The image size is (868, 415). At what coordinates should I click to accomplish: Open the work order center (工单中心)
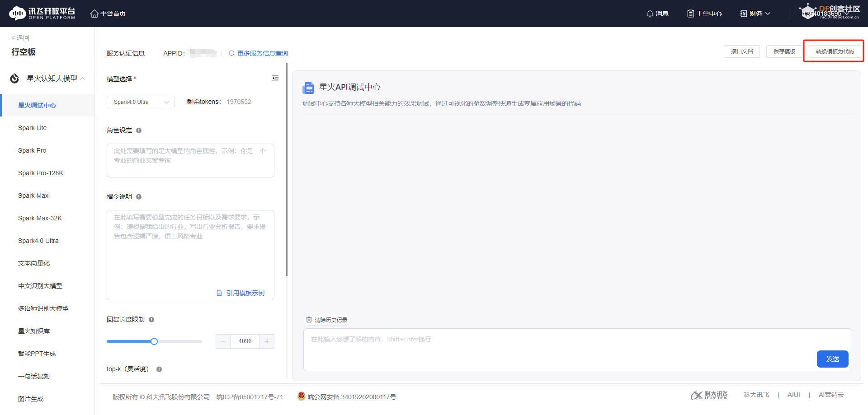tap(704, 14)
